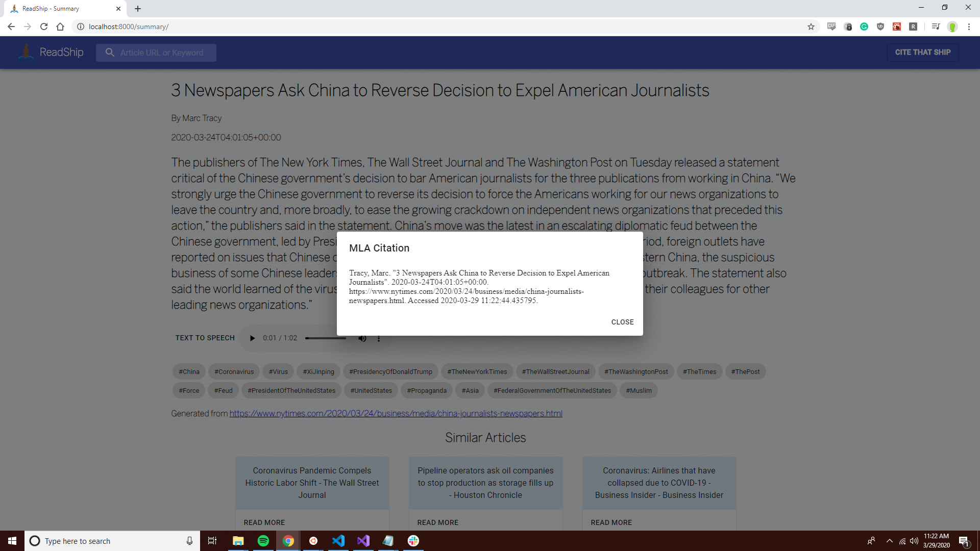Screen dimensions: 980x551
Task: Reload the page
Action: click(44, 27)
